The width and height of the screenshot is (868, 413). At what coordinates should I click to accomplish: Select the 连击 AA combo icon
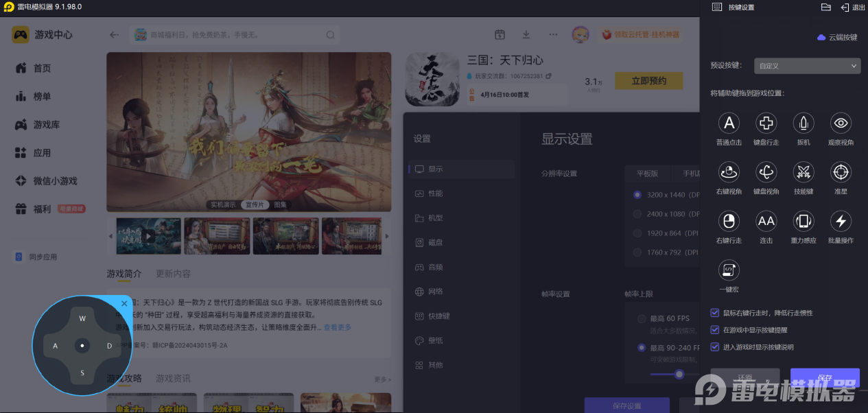(766, 221)
